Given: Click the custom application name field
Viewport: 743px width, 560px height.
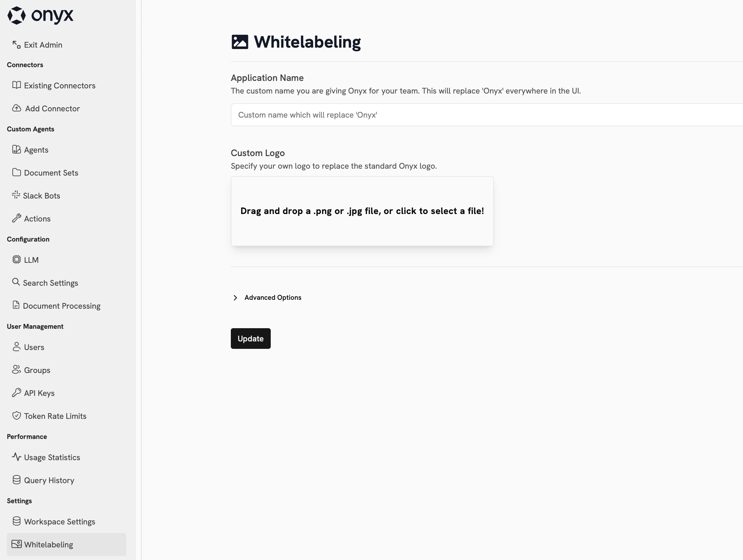Looking at the screenshot, I should pyautogui.click(x=403, y=114).
